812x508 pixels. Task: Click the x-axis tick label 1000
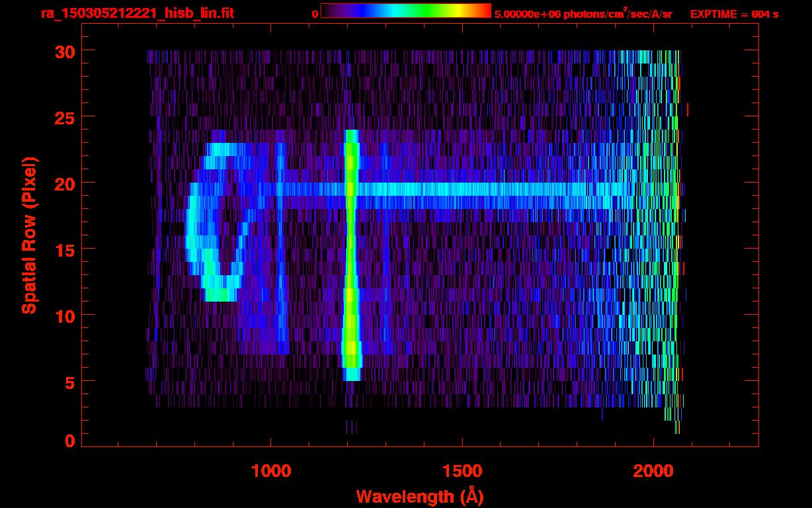(271, 472)
